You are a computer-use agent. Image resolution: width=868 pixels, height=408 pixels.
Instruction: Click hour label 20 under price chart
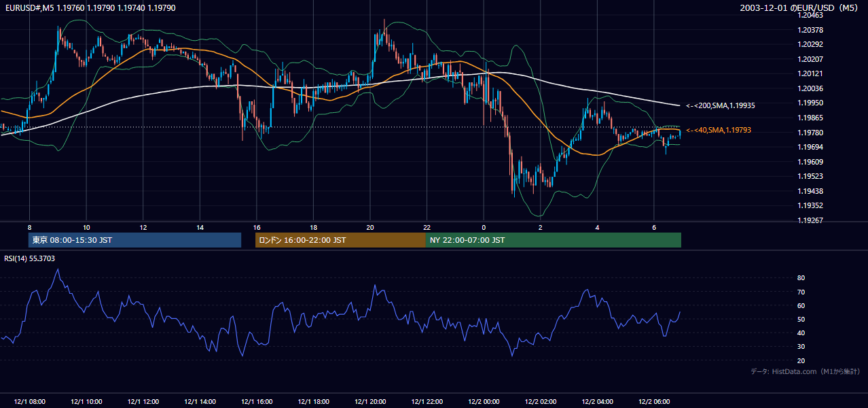[370, 227]
